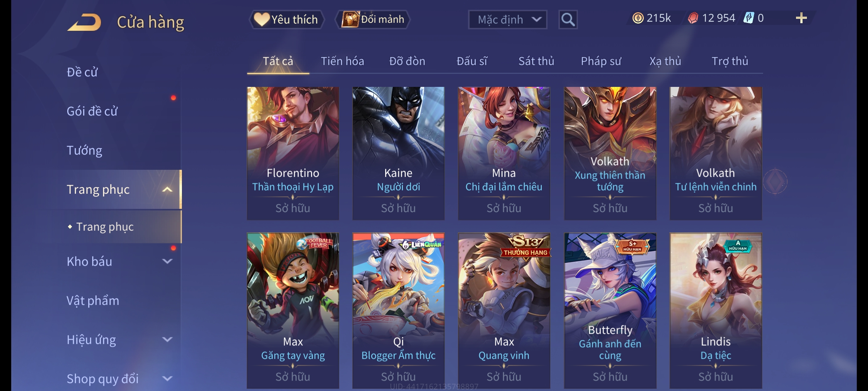Switch to the Sát thủ tab
Viewport: 868px width, 391px height.
click(536, 61)
